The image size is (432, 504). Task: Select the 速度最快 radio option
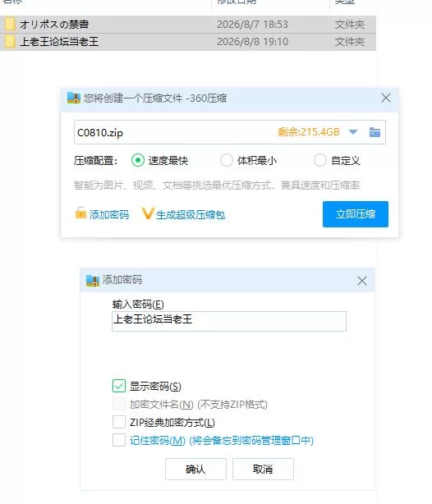click(138, 160)
